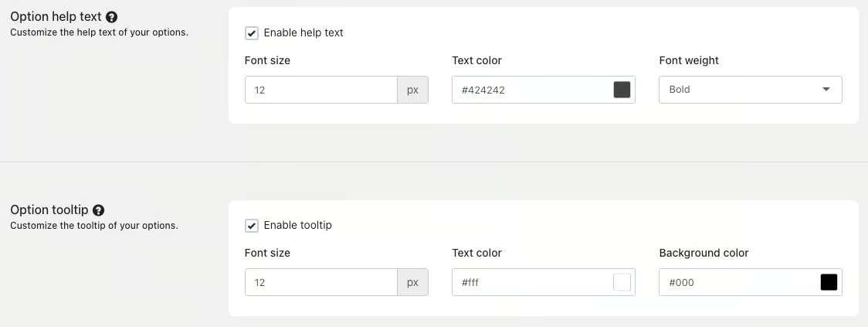Viewport: 868px width, 327px height.
Task: Click the help text Font size input
Action: [320, 90]
